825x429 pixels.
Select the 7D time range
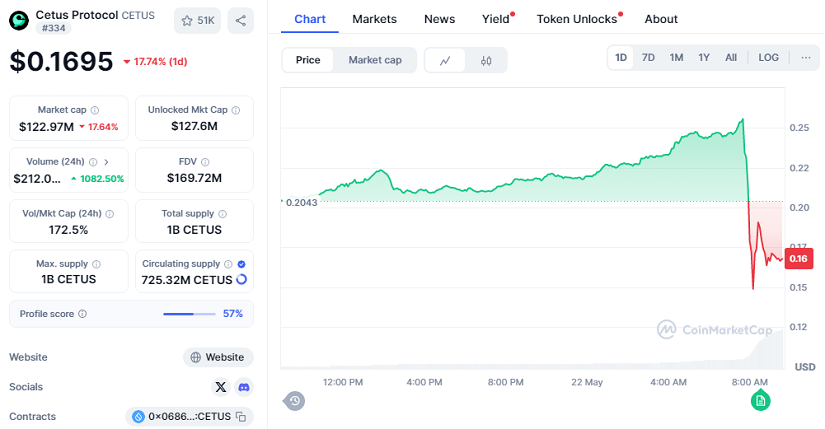[x=648, y=58]
